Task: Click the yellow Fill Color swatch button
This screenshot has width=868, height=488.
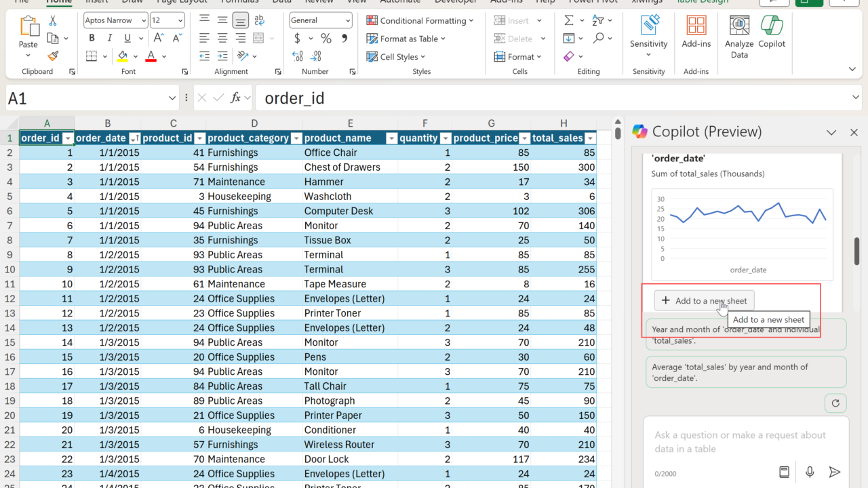Action: click(123, 56)
